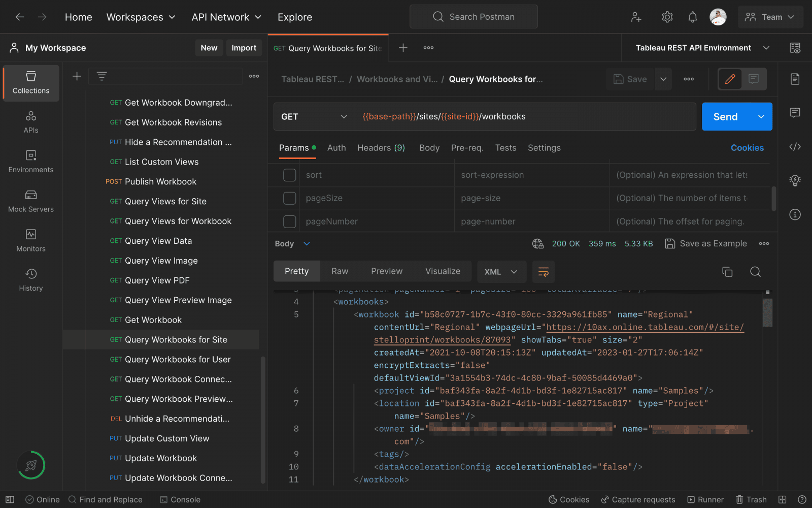This screenshot has height=508, width=812.
Task: Switch response view to Raw tab
Action: pyautogui.click(x=340, y=271)
